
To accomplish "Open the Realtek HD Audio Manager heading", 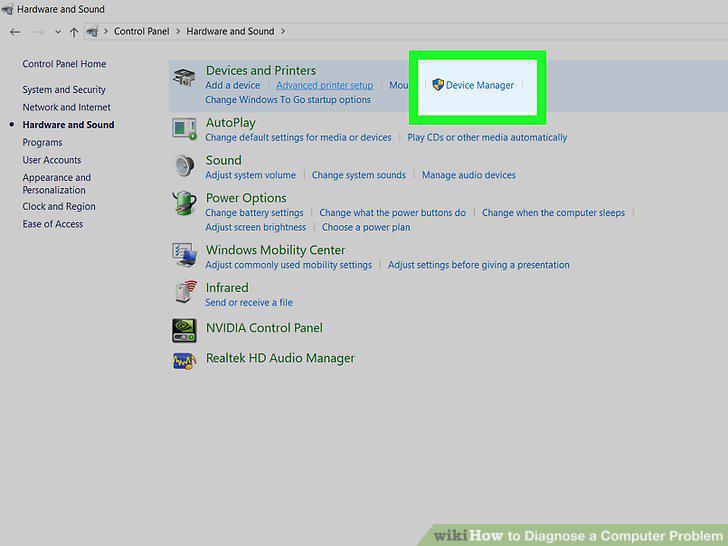I will coord(280,358).
